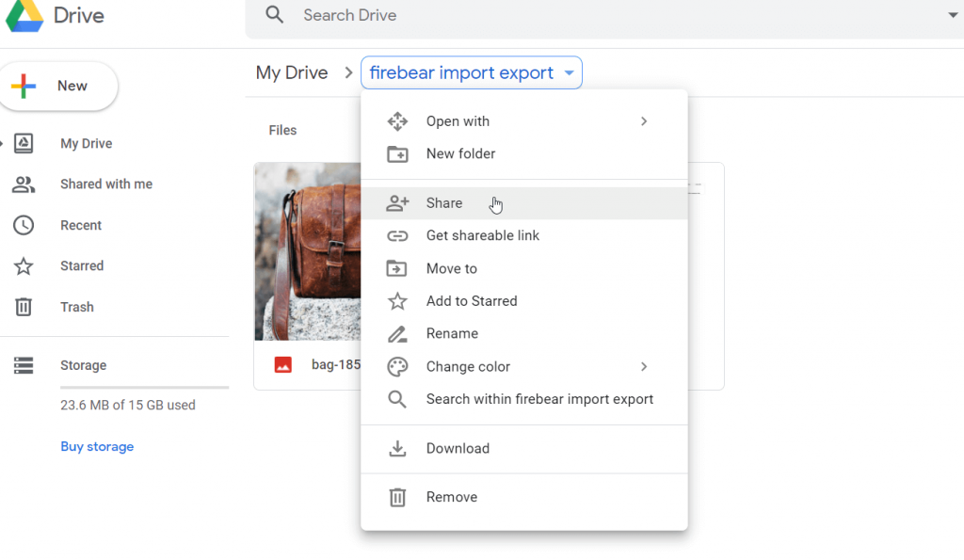Select Search within firebear import export
This screenshot has width=964, height=560.
click(523, 400)
